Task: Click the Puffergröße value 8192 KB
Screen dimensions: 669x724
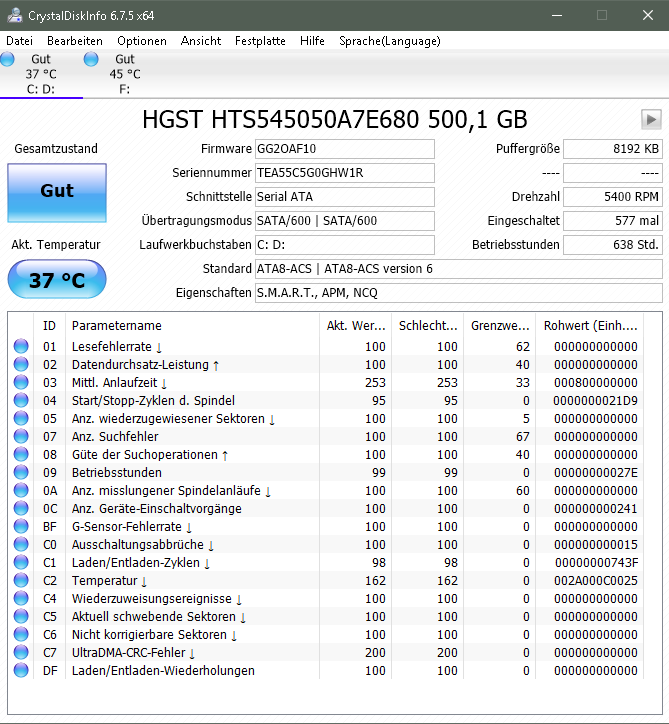Action: (613, 149)
